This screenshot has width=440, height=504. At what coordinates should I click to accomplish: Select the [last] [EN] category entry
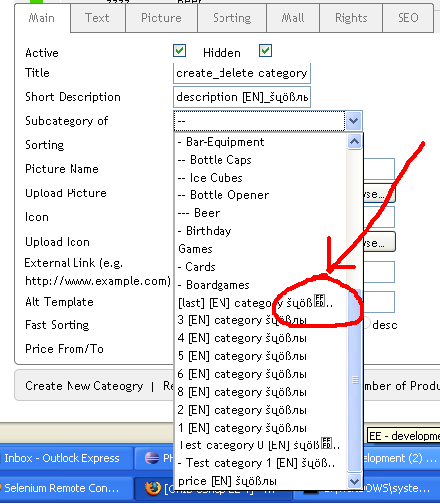click(x=260, y=303)
